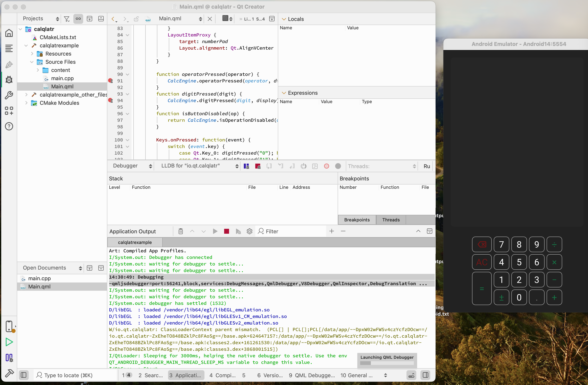Viewport: 588px width, 385px height.
Task: Toggle red record circle in debugger toolbar
Action: click(326, 166)
